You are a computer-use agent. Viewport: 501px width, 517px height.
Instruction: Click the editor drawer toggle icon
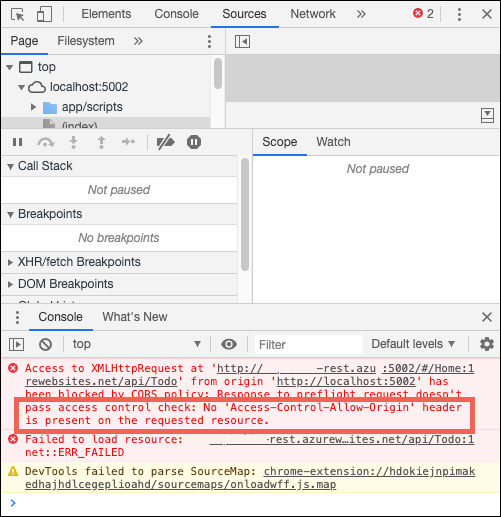(487, 115)
